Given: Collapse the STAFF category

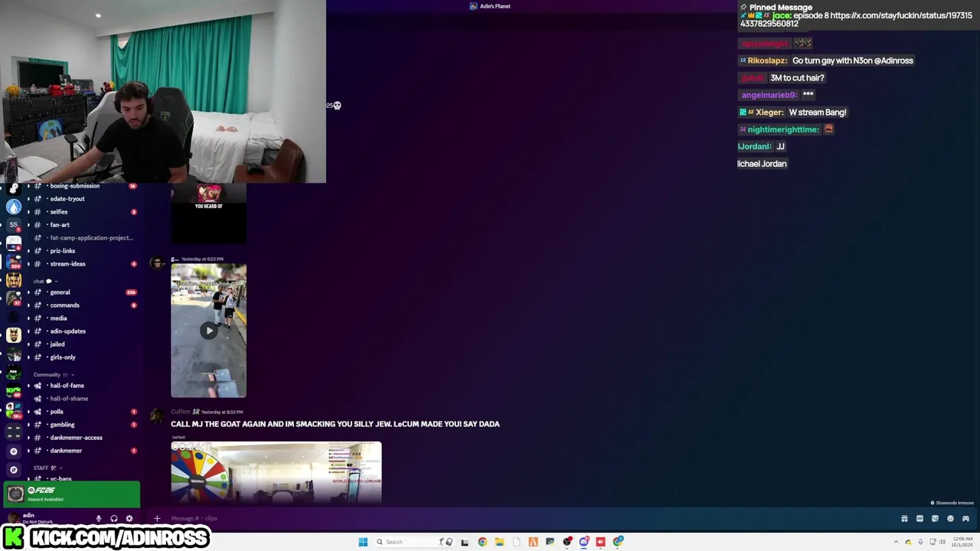Looking at the screenshot, I should pyautogui.click(x=47, y=468).
